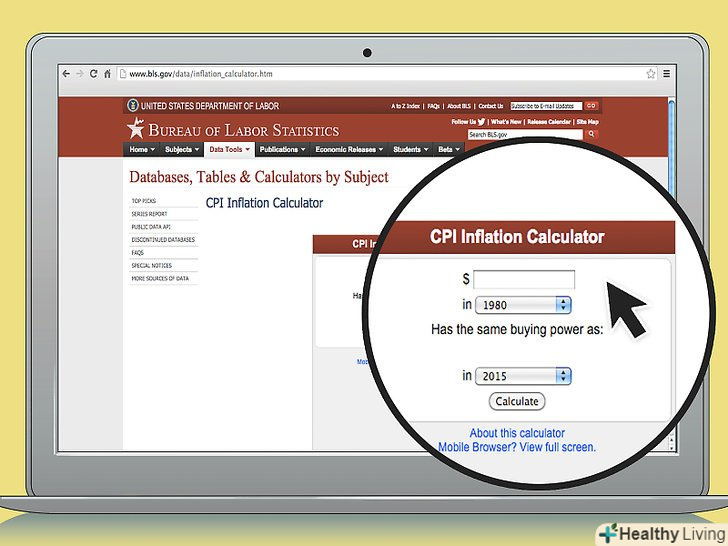Select Public Data API in the sidebar

point(151,227)
